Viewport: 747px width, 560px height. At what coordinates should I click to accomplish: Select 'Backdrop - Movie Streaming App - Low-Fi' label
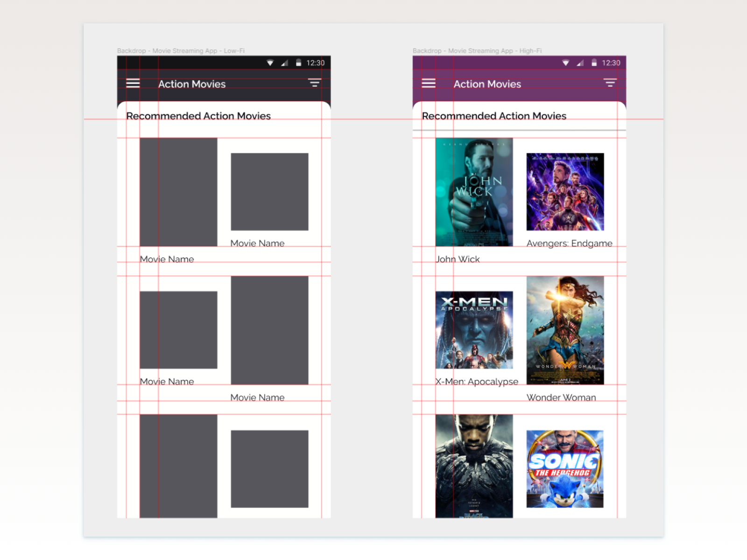181,50
